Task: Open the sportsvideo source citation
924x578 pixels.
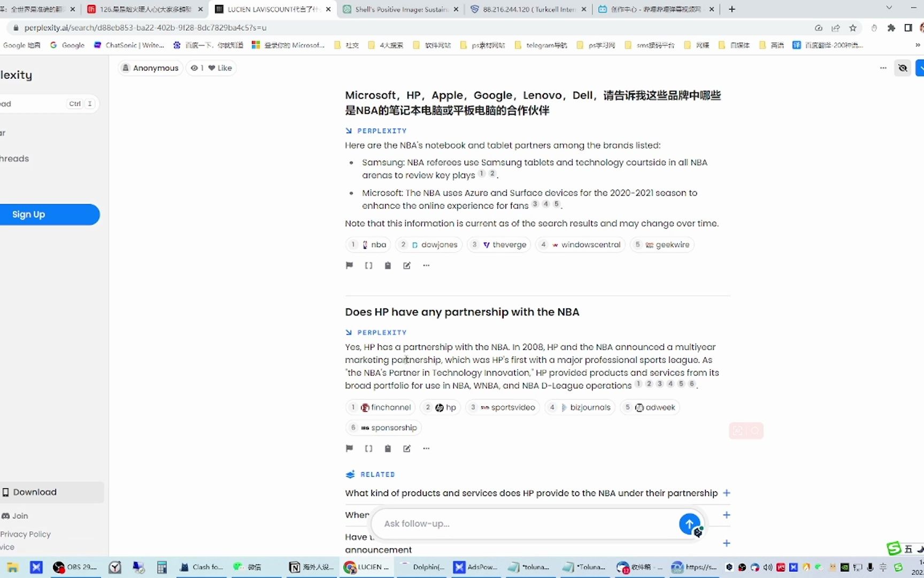Action: click(x=502, y=407)
